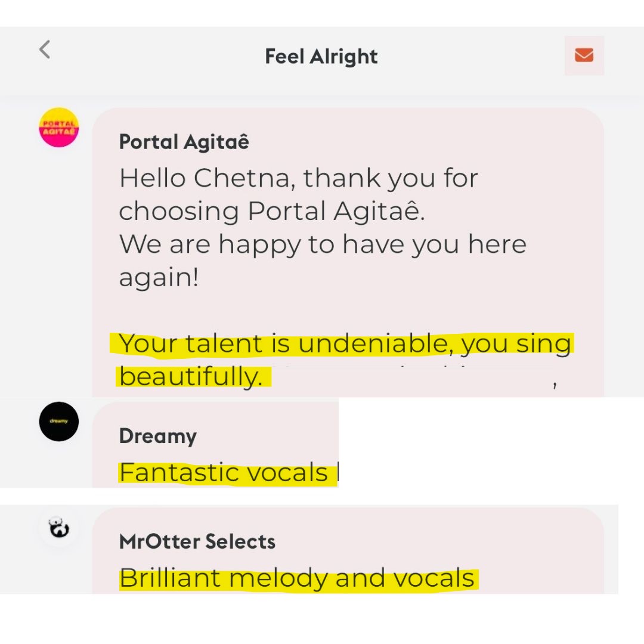
Task: Click the highlighted 'beautifully.' word
Action: click(x=191, y=377)
